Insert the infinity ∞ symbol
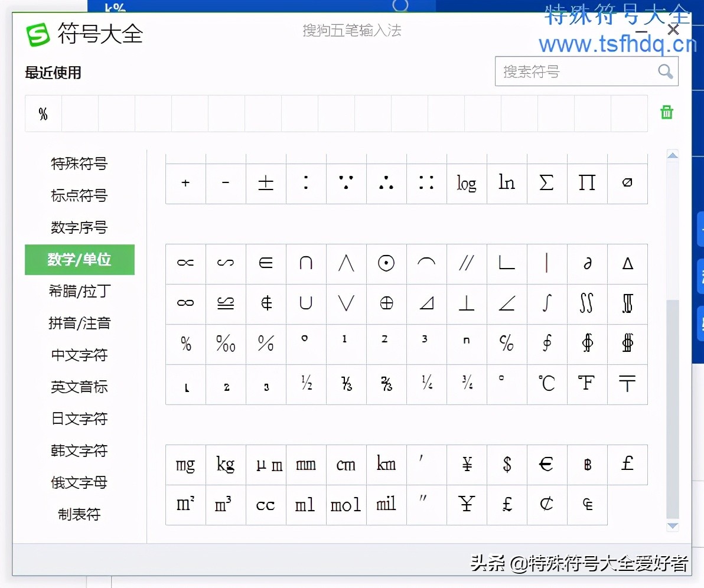 coord(185,303)
